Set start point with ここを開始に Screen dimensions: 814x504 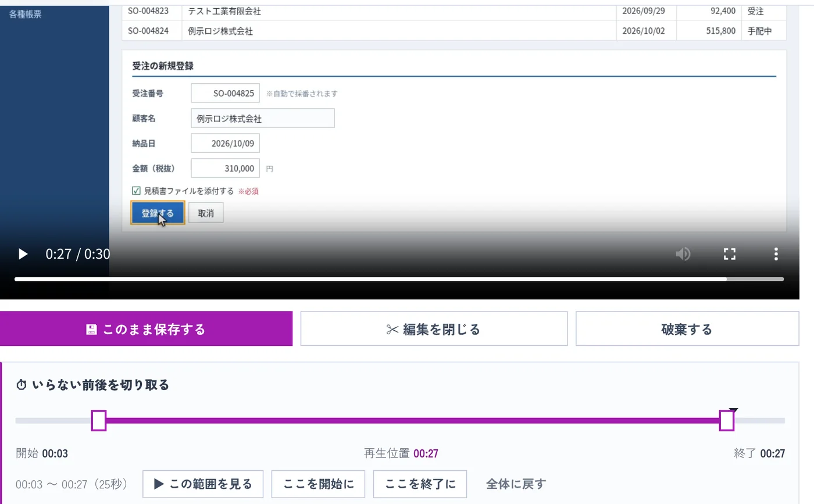(x=318, y=484)
